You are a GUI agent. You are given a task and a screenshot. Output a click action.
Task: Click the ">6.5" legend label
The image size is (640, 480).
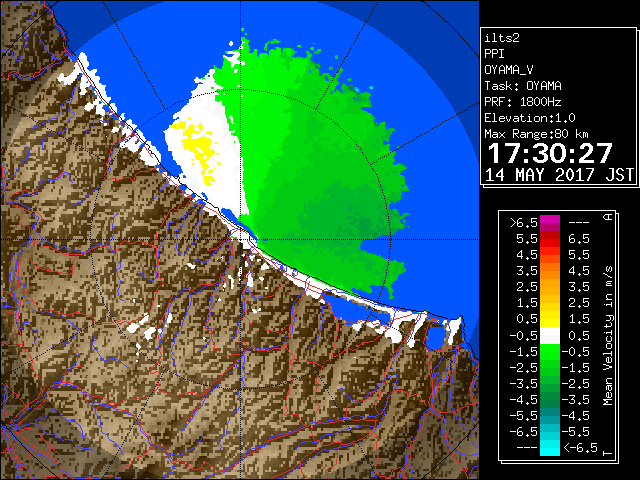(524, 223)
